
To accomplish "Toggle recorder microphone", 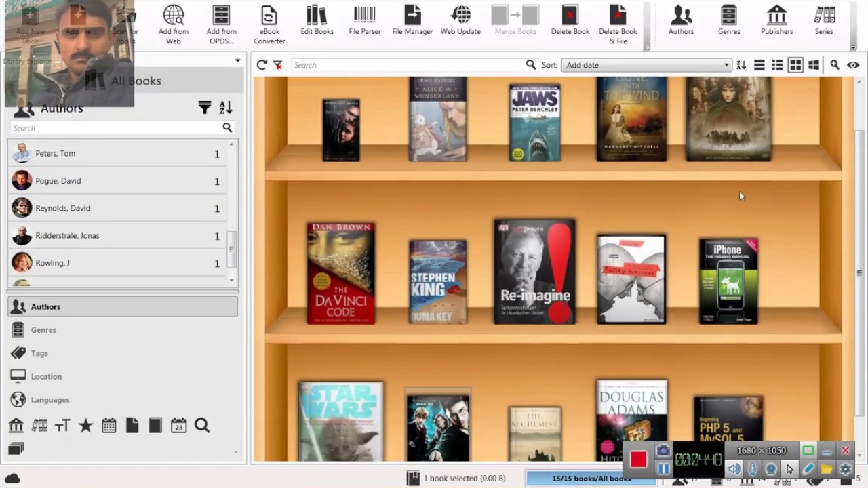I will 752,469.
